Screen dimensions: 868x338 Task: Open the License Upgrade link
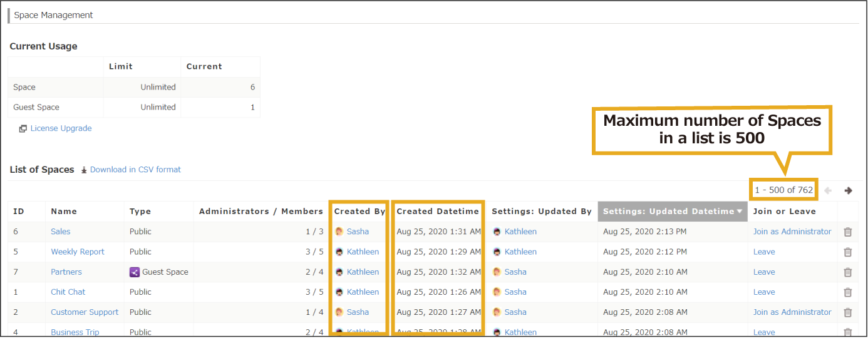coord(61,128)
